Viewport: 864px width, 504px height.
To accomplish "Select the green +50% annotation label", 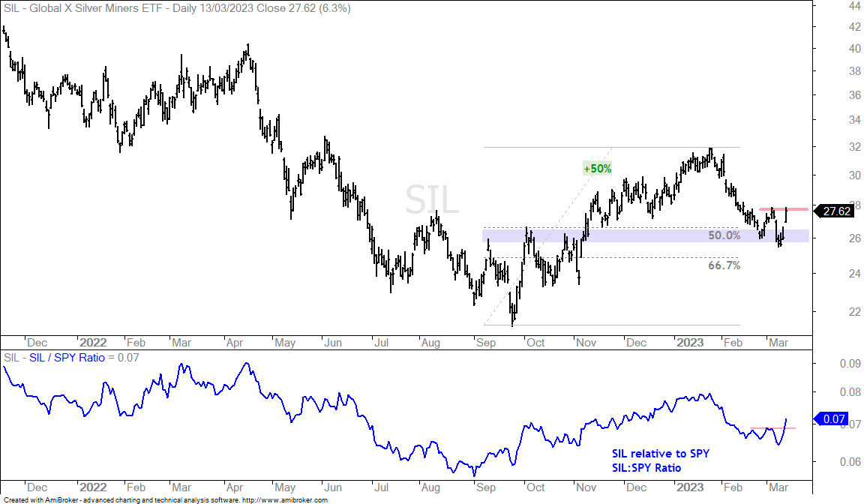I will pyautogui.click(x=598, y=169).
